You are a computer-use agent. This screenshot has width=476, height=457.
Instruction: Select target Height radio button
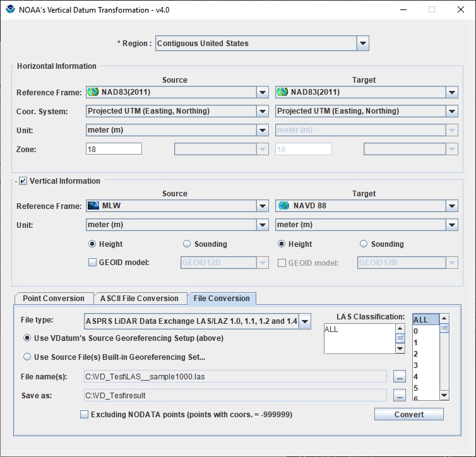282,244
